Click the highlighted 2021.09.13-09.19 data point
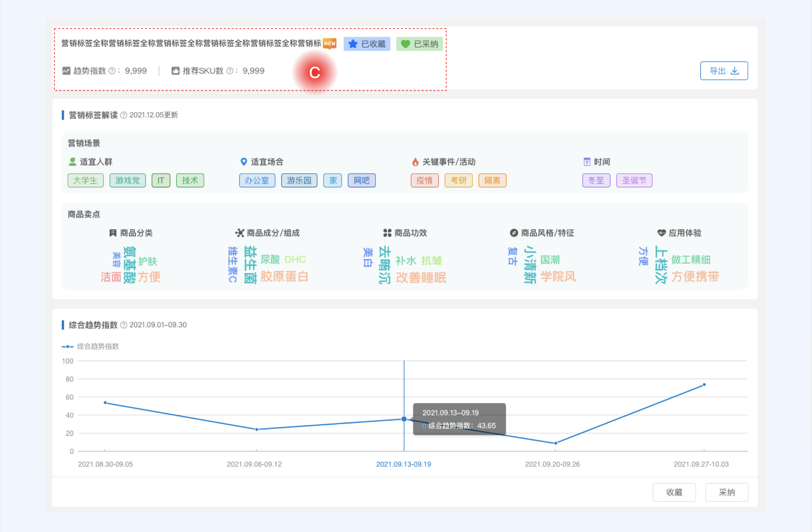Image resolution: width=812 pixels, height=532 pixels. 404,419
